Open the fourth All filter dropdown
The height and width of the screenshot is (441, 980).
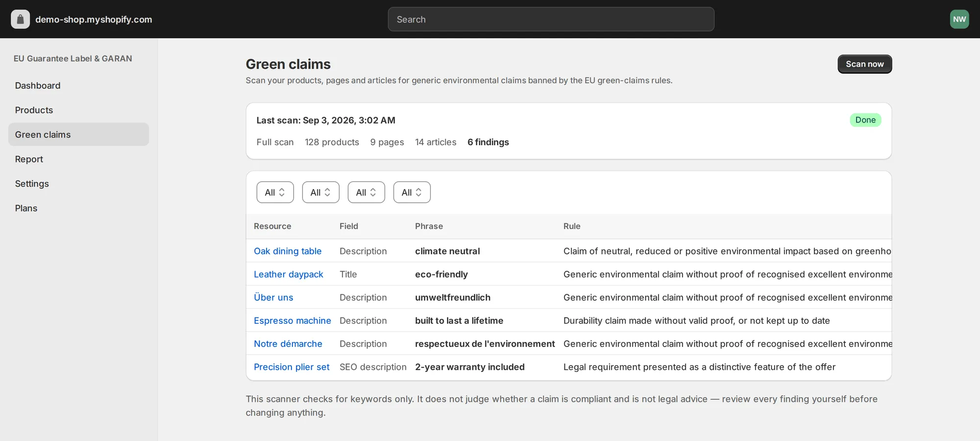click(x=412, y=192)
